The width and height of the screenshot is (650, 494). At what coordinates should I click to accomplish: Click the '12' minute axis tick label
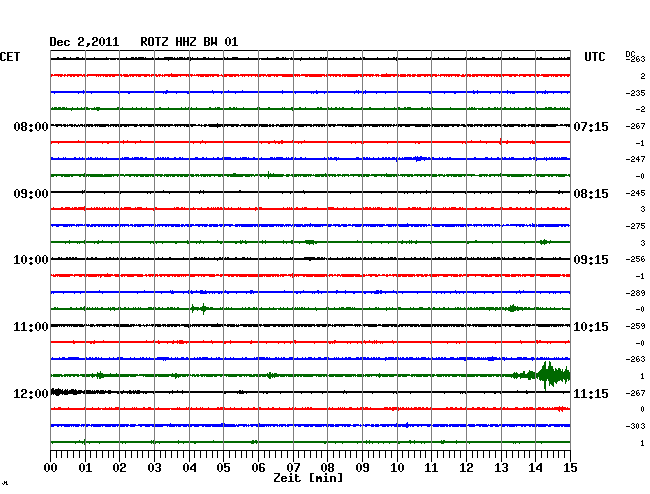(x=466, y=467)
